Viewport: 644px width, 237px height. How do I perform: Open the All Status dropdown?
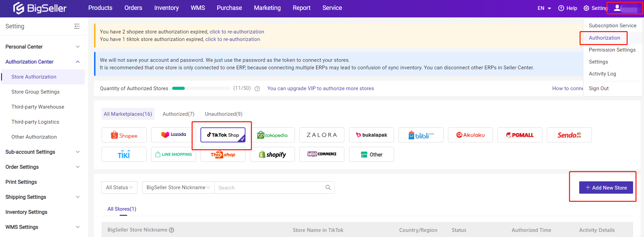119,187
